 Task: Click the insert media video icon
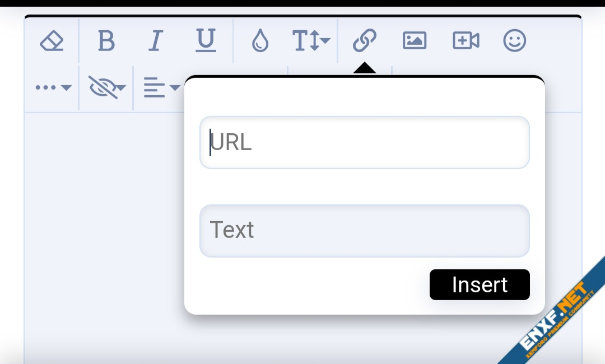[x=466, y=41]
